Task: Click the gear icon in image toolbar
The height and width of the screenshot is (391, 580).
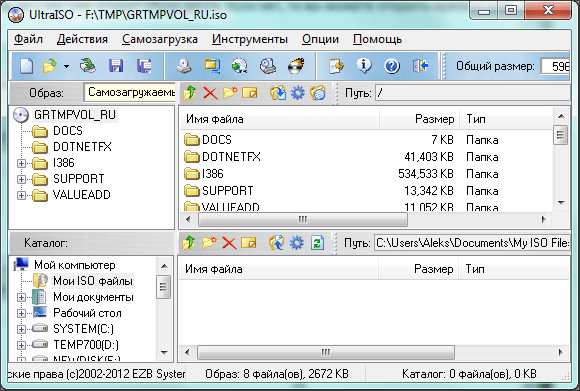Action: point(298,92)
